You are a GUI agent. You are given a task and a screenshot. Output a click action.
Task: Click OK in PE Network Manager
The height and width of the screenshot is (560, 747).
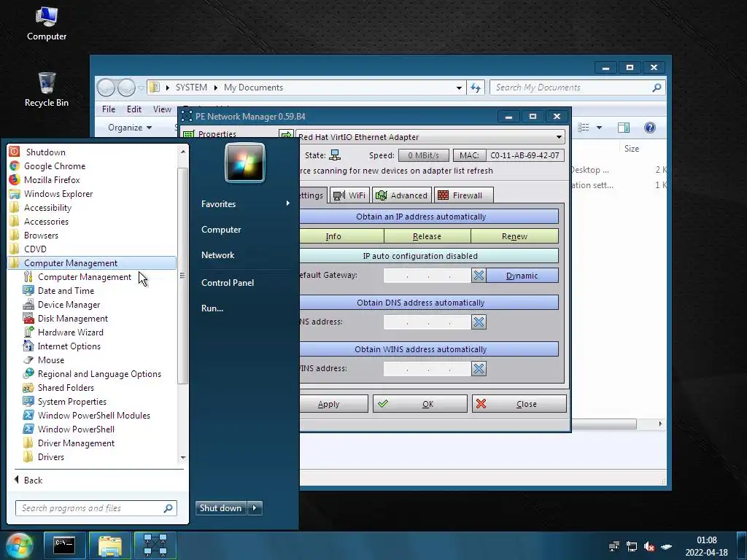coord(419,404)
